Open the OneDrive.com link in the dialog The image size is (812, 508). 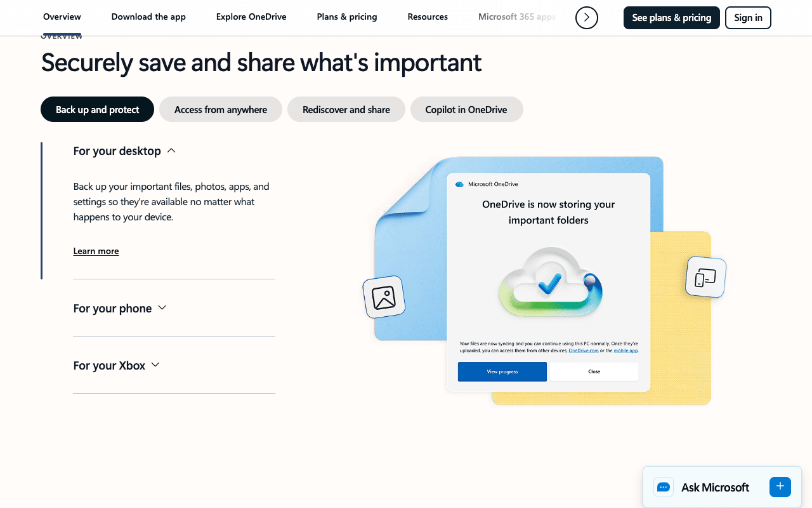click(x=584, y=351)
